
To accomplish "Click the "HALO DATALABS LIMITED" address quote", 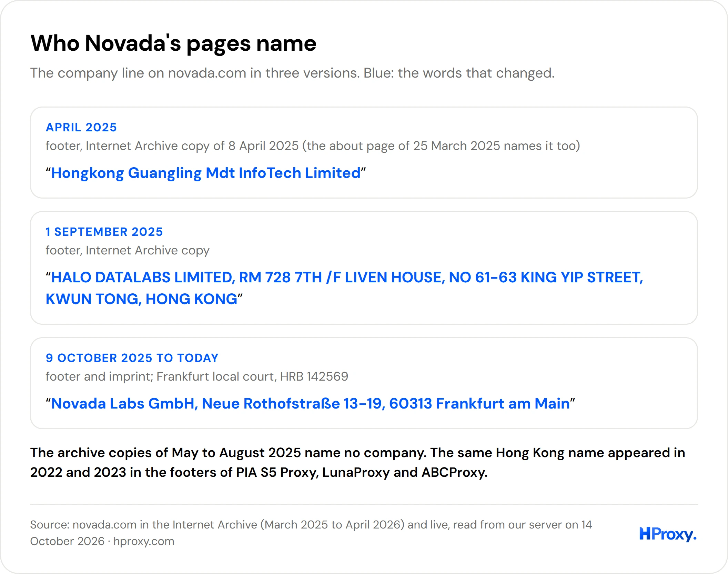I will (344, 288).
